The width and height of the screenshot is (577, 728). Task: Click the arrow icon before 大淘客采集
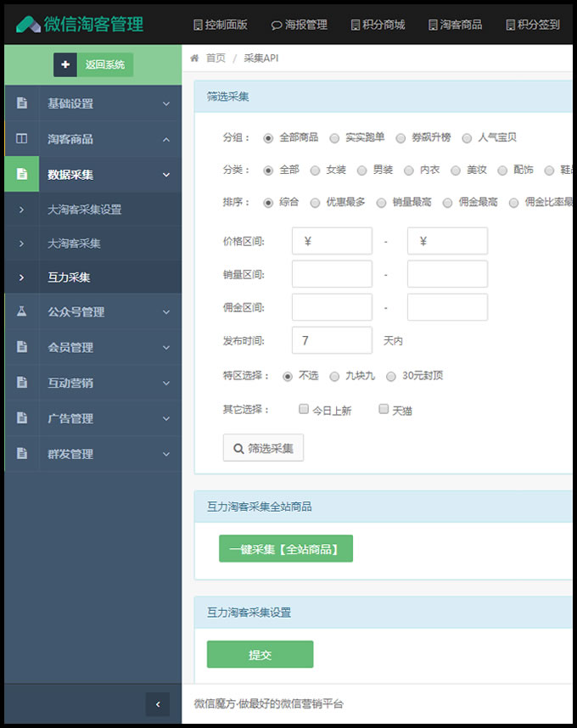click(22, 244)
